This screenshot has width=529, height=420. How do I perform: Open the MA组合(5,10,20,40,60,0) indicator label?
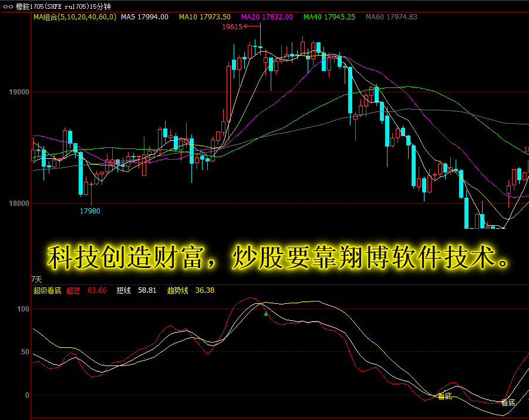click(75, 17)
